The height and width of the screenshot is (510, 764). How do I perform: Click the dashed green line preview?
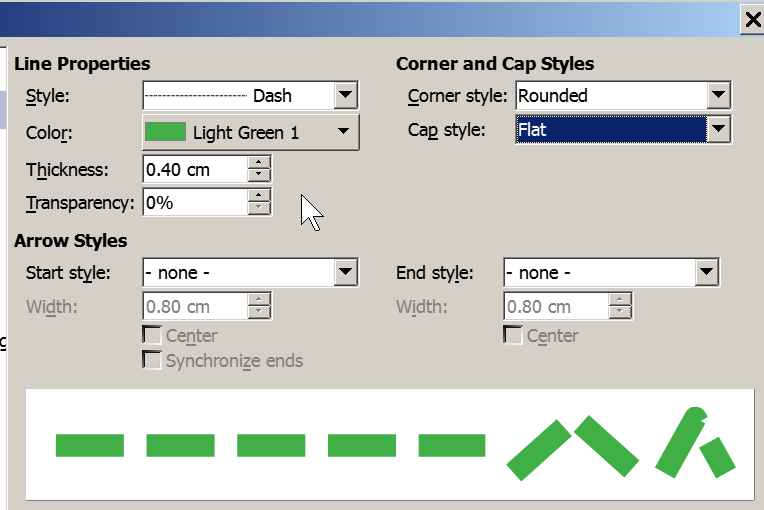click(390, 444)
